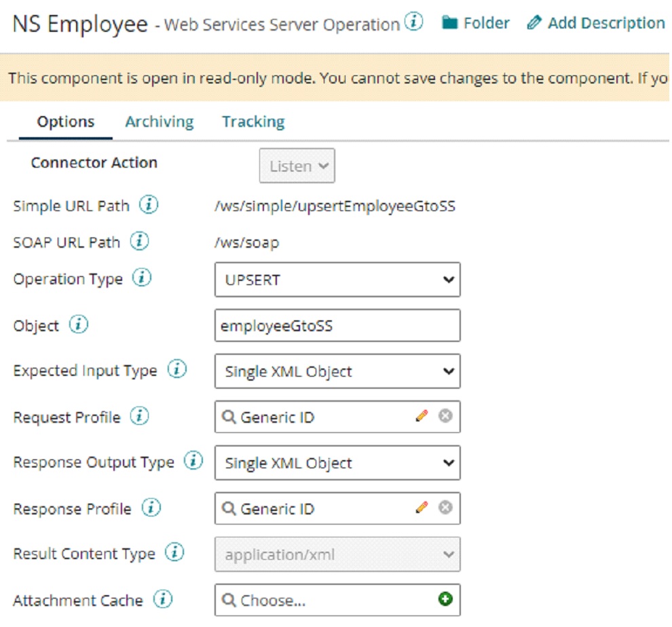Click the info icon next to SOAP URL Path

point(138,242)
